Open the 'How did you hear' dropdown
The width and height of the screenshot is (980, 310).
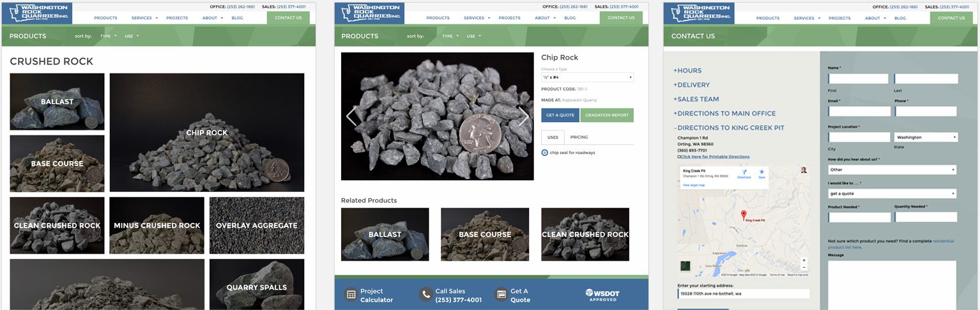point(892,170)
